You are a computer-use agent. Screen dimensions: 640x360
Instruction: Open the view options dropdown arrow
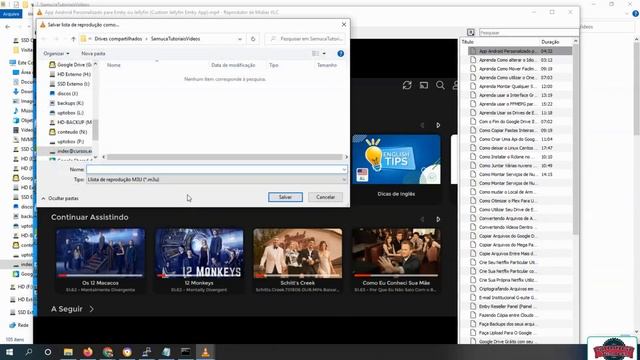tap(324, 53)
